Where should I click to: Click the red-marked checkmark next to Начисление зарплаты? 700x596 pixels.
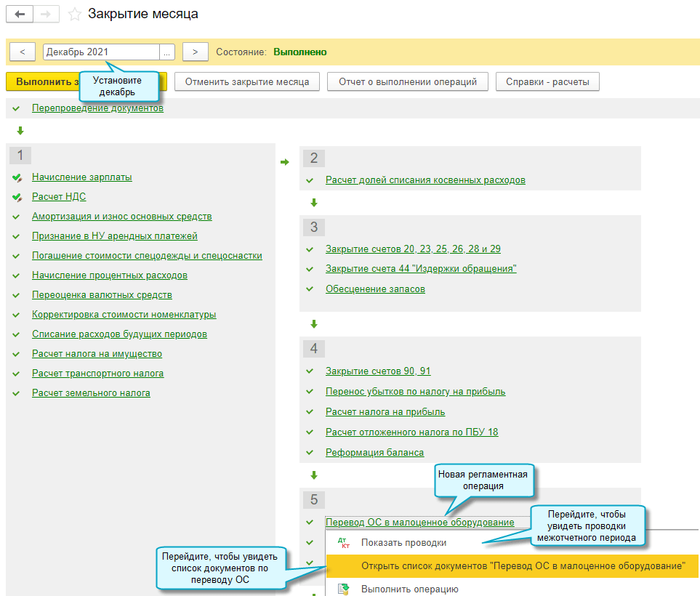(17, 177)
